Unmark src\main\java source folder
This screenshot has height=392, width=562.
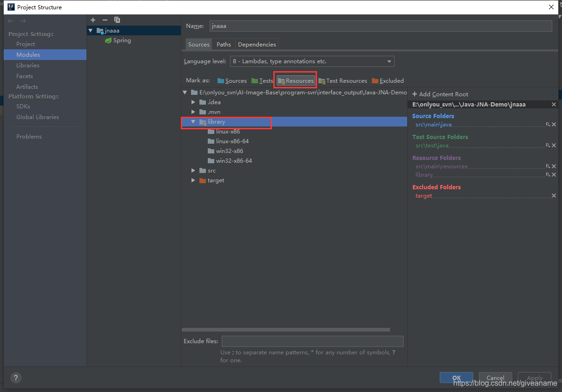coord(554,125)
